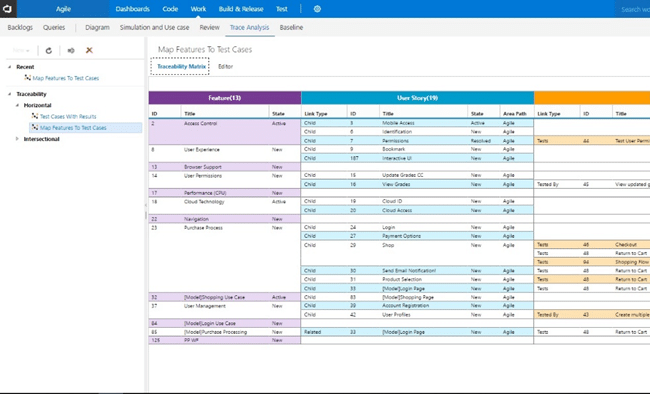The width and height of the screenshot is (650, 395).
Task: Click the settings gear icon in top bar
Action: (x=317, y=9)
